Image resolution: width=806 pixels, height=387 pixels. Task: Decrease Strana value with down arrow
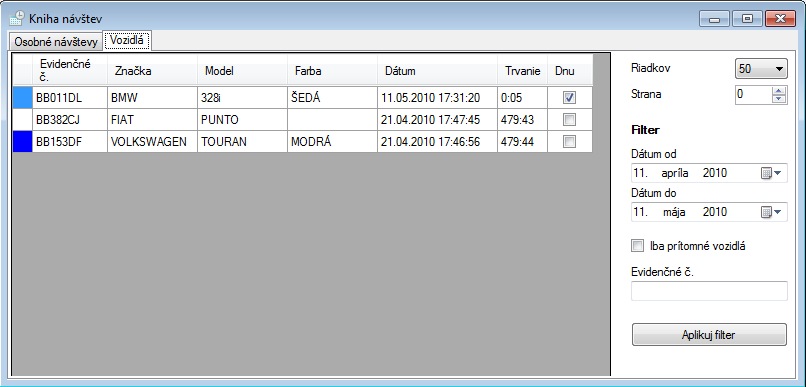click(x=780, y=99)
